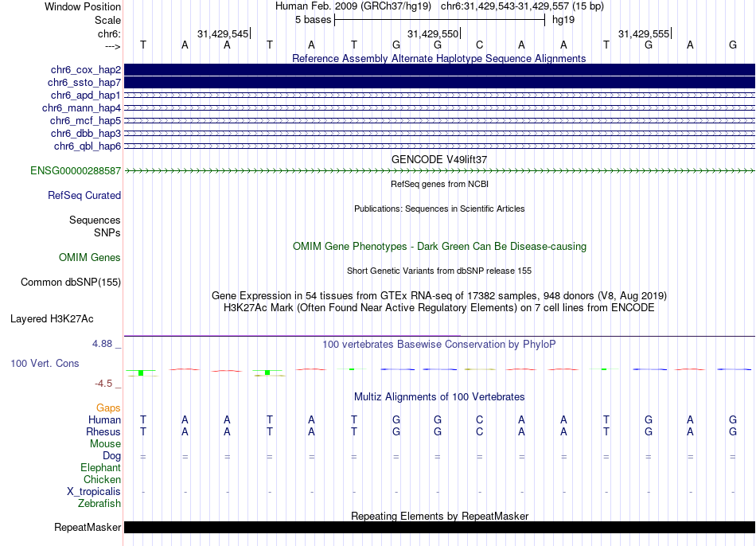Viewport: 756px width, 546px height.
Task: Click the C base in the Human row
Action: [479, 420]
